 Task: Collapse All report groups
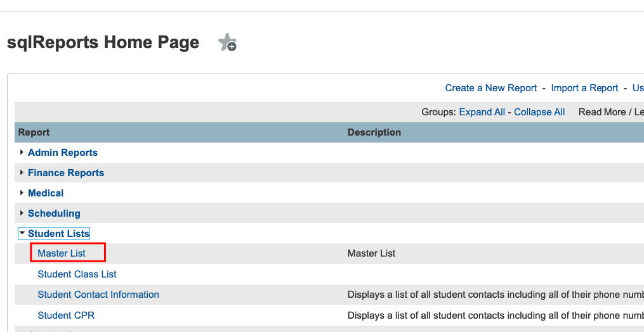[x=539, y=112]
